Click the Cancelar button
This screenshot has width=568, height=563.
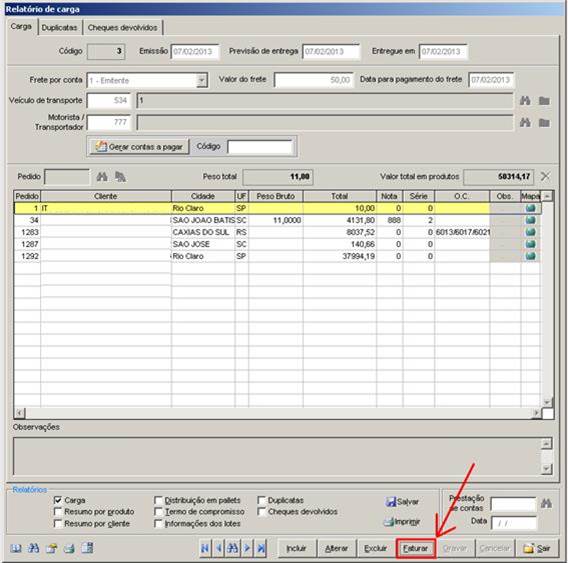pyautogui.click(x=494, y=549)
